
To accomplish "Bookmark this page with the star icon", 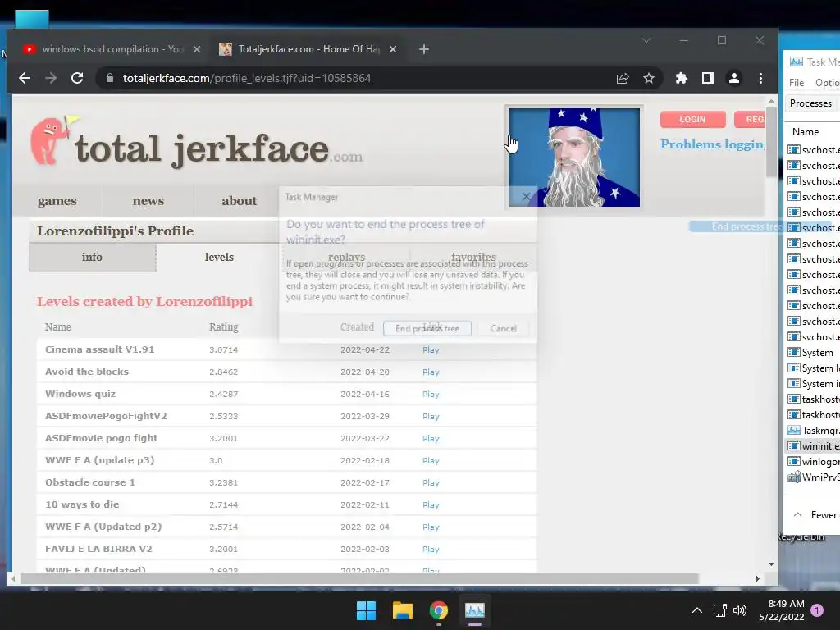I will tap(649, 78).
